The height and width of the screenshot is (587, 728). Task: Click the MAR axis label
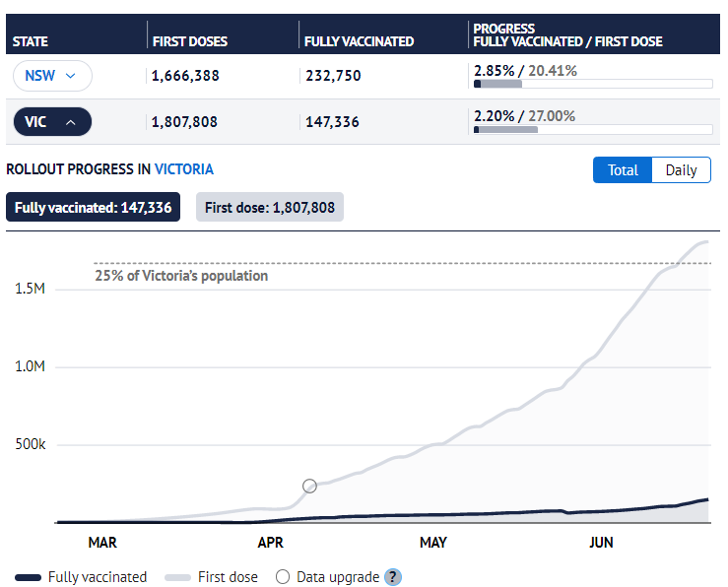click(102, 542)
